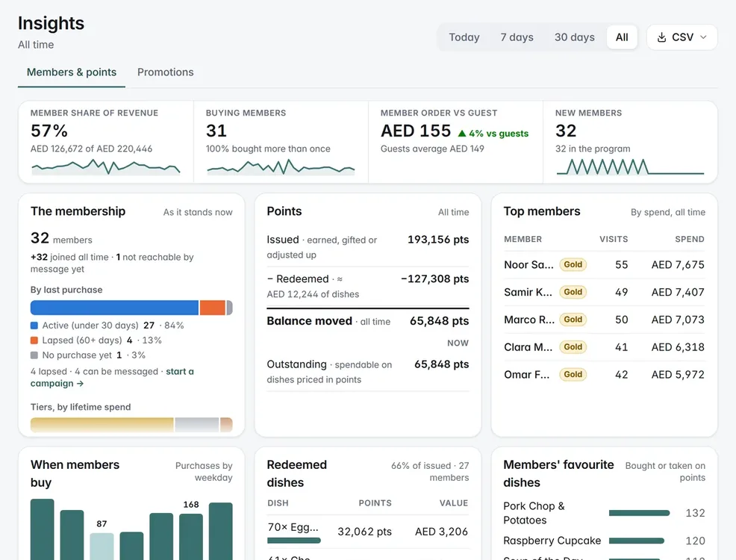Click the Insights page heading
This screenshot has width=736, height=560.
tap(52, 23)
